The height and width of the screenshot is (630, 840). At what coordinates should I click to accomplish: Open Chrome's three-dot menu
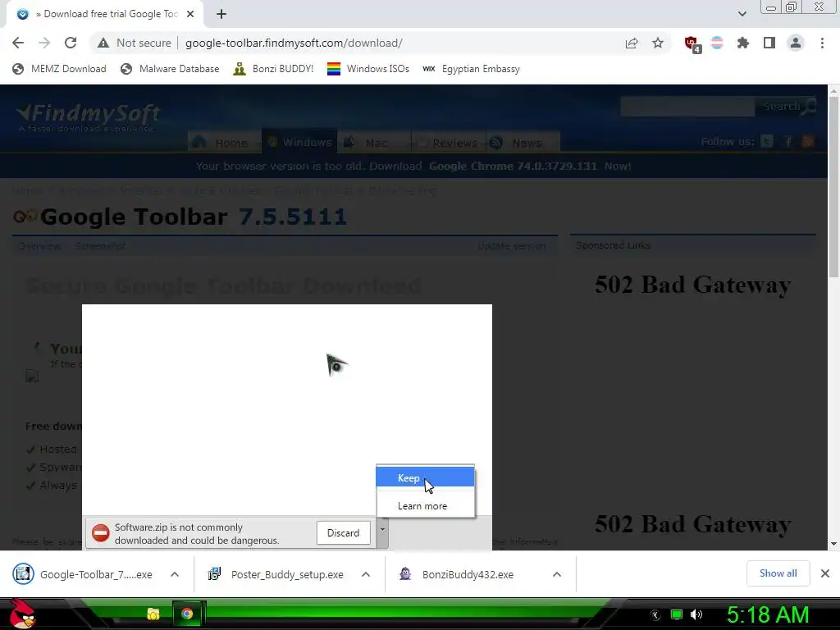[x=822, y=43]
